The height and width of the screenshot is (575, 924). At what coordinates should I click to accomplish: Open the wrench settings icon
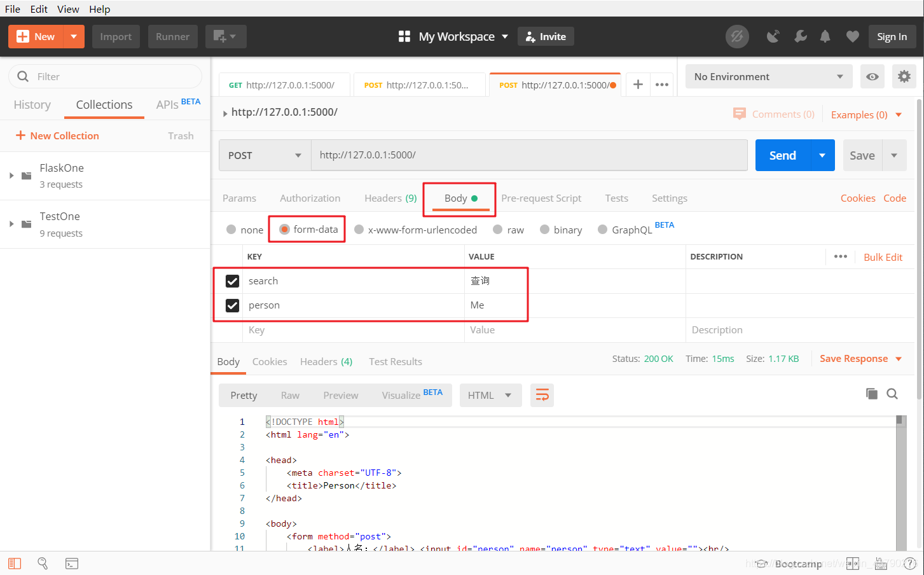pos(800,36)
